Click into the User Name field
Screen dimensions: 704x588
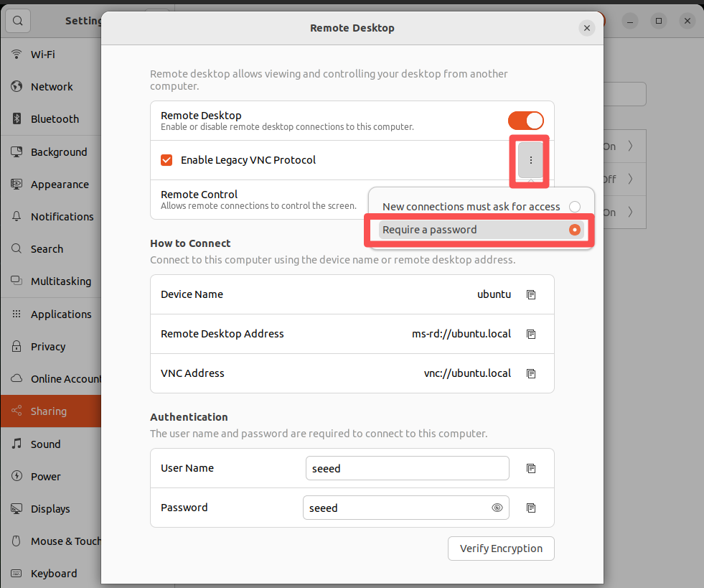pyautogui.click(x=407, y=469)
